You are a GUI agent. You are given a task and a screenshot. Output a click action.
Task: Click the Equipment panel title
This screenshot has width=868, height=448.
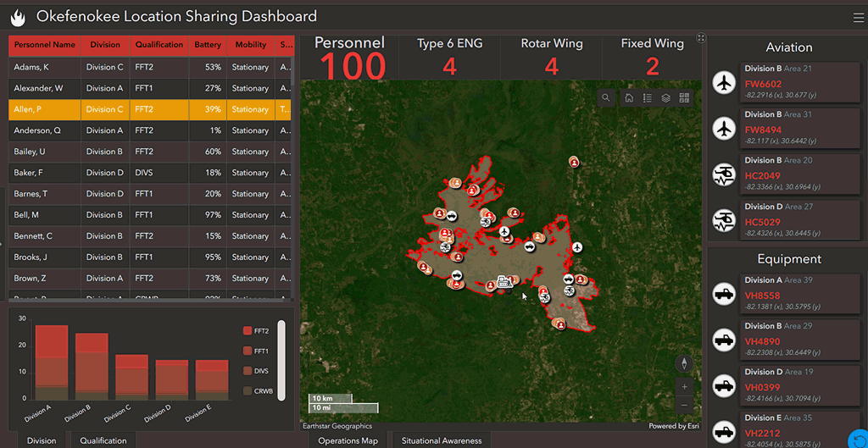tap(789, 259)
